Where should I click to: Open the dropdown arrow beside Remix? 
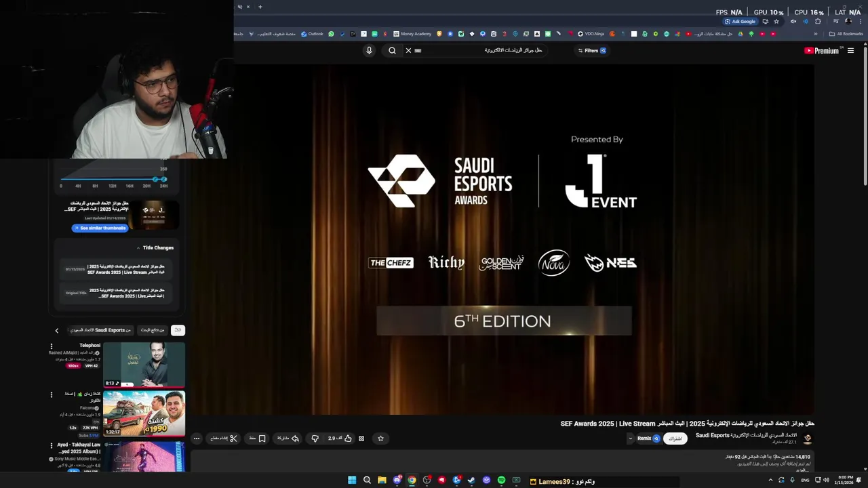pyautogui.click(x=630, y=439)
